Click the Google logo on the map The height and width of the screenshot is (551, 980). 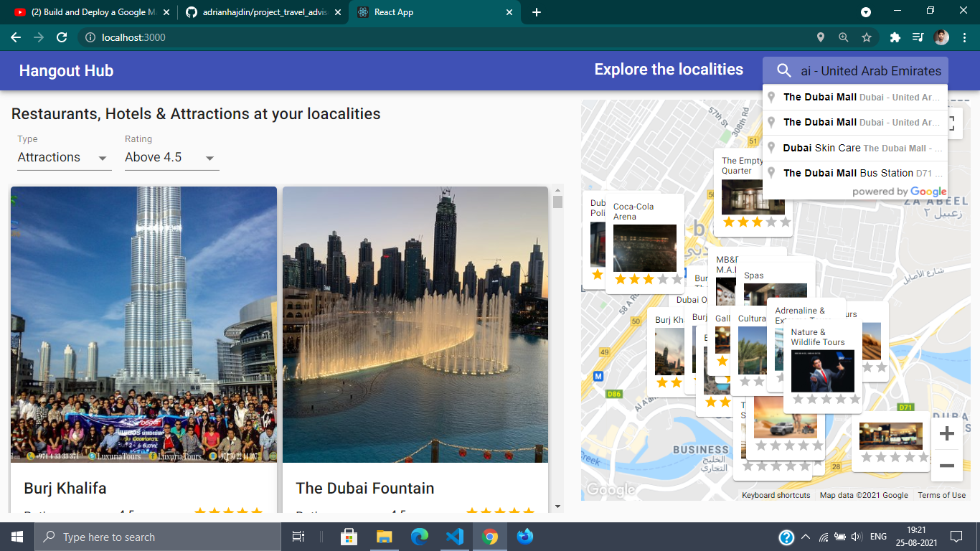[611, 489]
